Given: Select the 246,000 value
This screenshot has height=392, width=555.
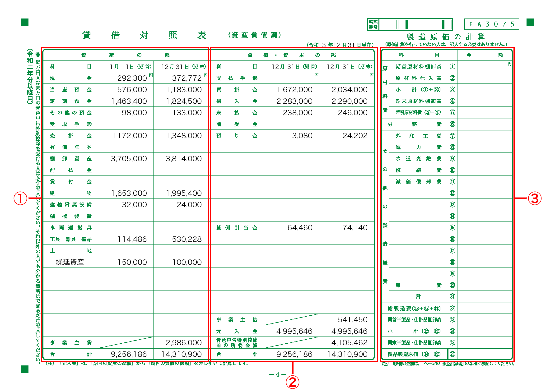Looking at the screenshot, I should click(x=353, y=113).
